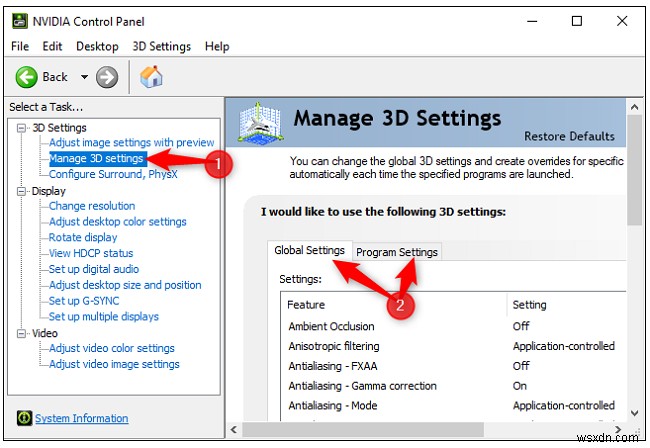Viewport: 650px width, 448px height.
Task: Click the horizontal scrollbar at the bottom
Action: 430,431
